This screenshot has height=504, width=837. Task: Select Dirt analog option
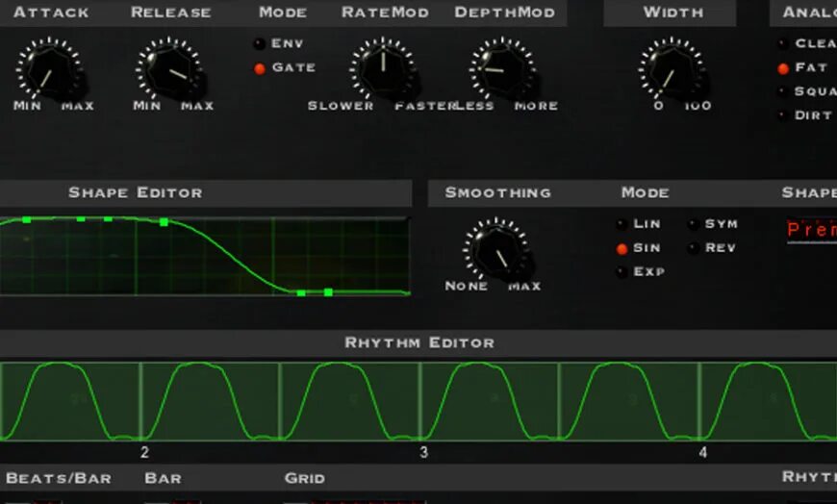(783, 115)
